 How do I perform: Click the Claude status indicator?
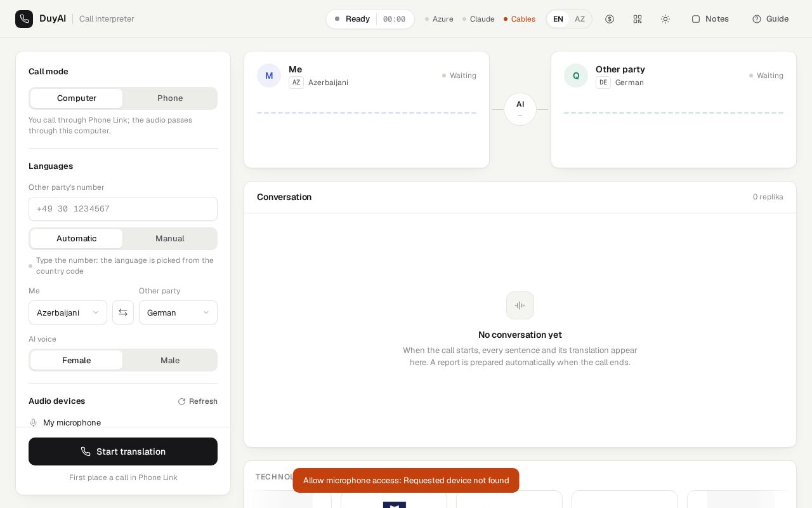(x=478, y=19)
